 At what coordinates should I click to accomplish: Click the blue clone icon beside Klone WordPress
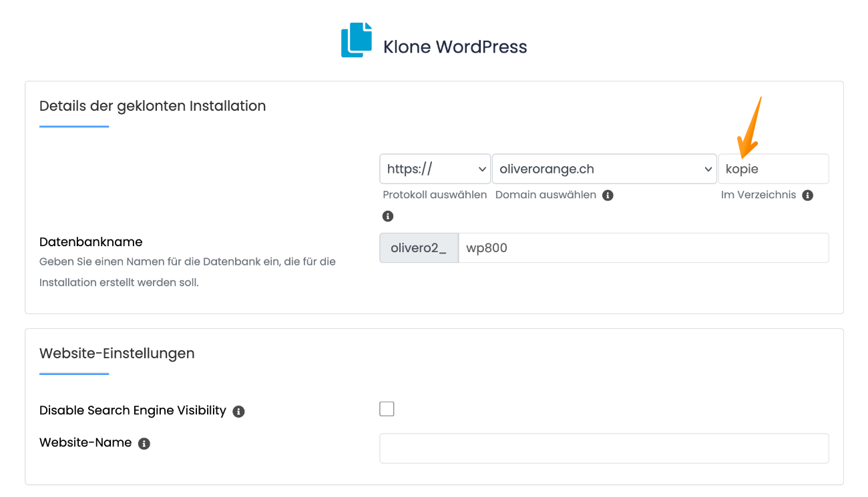coord(356,40)
